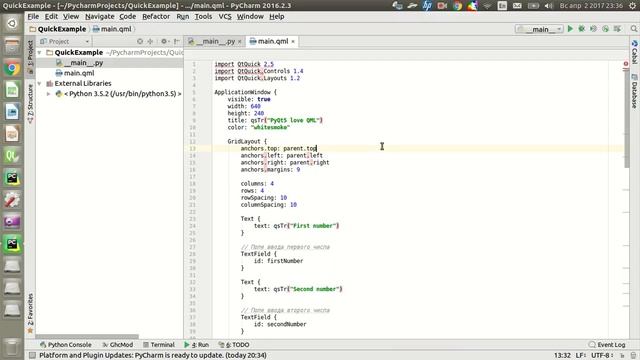640x360 pixels.
Task: Select the External Libraries tree item
Action: pyautogui.click(x=79, y=83)
